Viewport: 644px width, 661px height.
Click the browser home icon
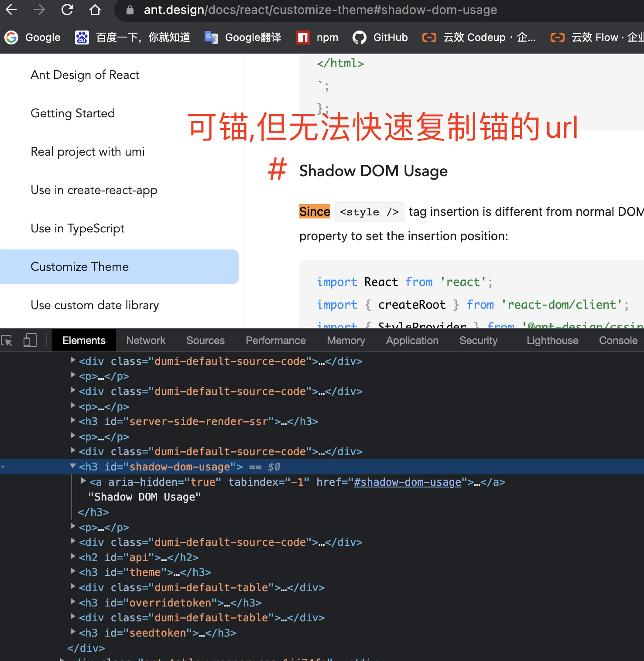coord(95,10)
